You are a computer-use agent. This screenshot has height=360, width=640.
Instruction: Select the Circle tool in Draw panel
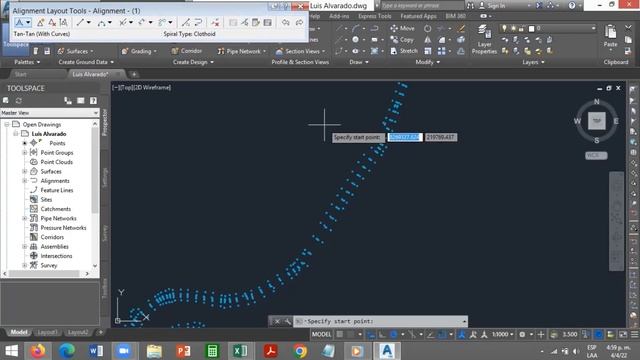356,40
